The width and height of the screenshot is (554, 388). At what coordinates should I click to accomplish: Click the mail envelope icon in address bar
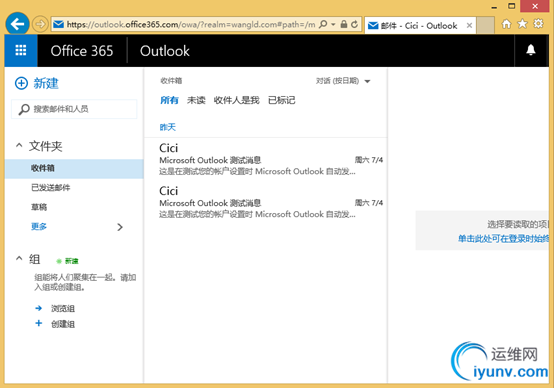coord(58,24)
